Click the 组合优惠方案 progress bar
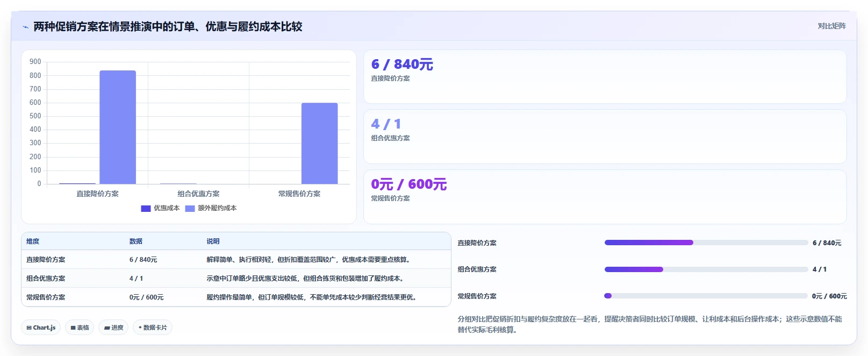Viewport: 868px width, 356px height. click(706, 269)
